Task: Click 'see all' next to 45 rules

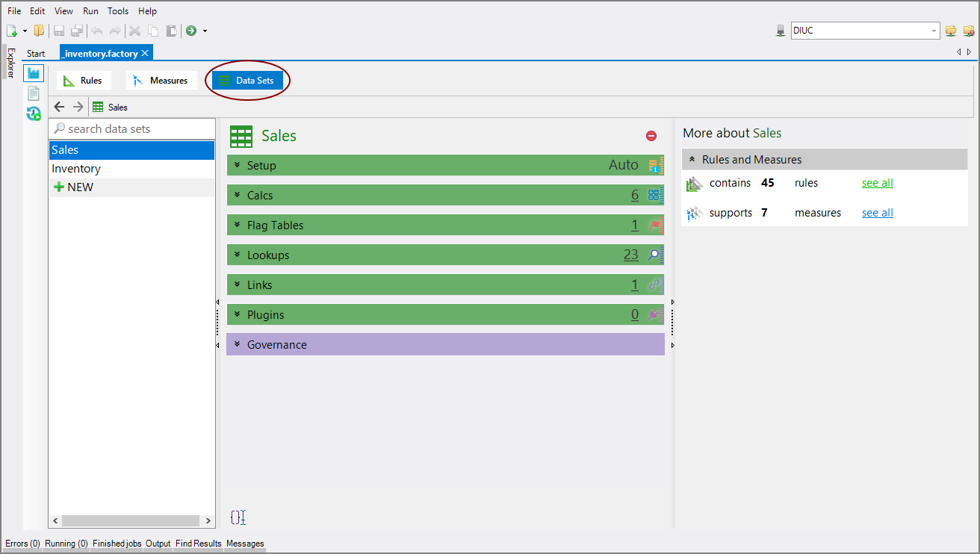Action: point(877,182)
